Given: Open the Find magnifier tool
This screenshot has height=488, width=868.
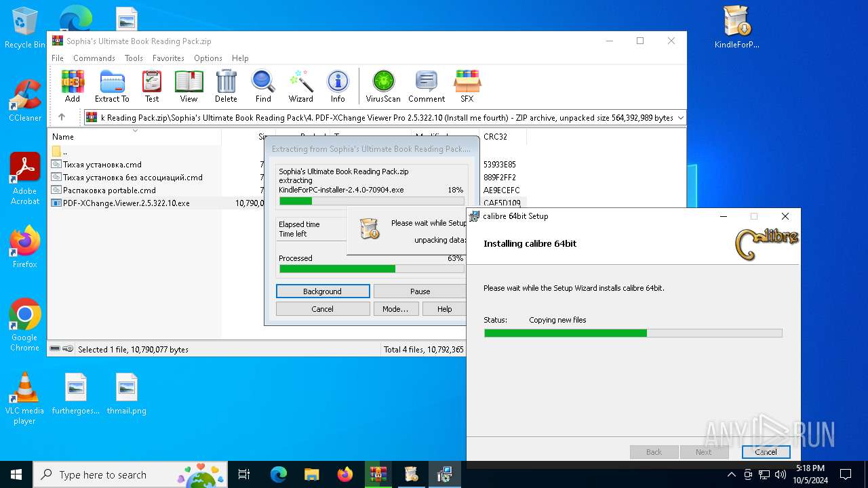Looking at the screenshot, I should 263,86.
